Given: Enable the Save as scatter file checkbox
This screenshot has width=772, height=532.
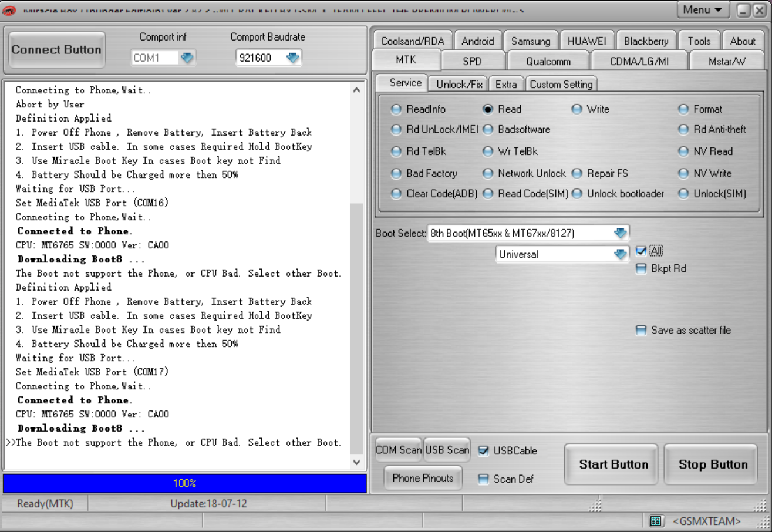Looking at the screenshot, I should [641, 331].
